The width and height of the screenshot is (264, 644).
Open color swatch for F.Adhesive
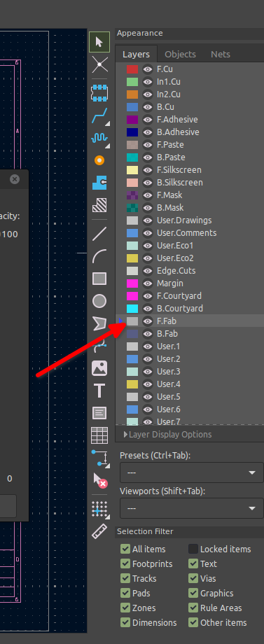click(132, 120)
